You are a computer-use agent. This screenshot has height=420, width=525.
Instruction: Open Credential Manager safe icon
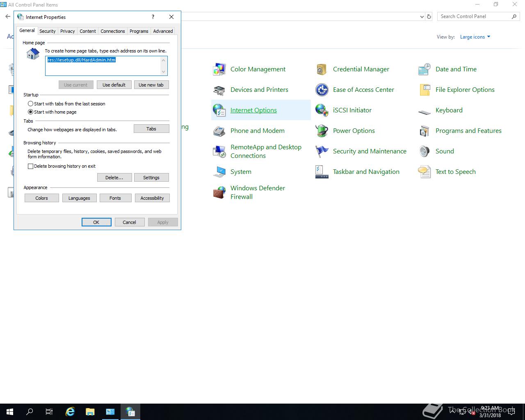[x=322, y=69]
